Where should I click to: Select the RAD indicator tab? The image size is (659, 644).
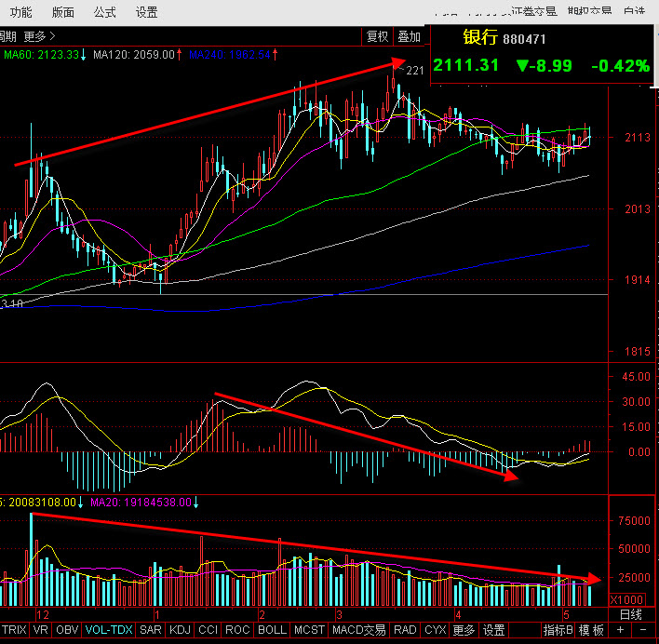click(x=405, y=630)
